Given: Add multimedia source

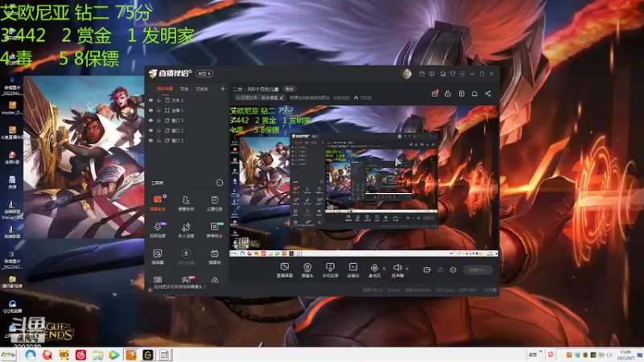Looking at the screenshot, I should [x=353, y=270].
